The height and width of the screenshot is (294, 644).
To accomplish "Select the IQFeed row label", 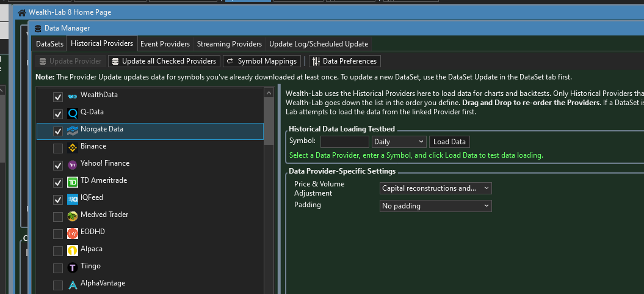I will pos(92,198).
